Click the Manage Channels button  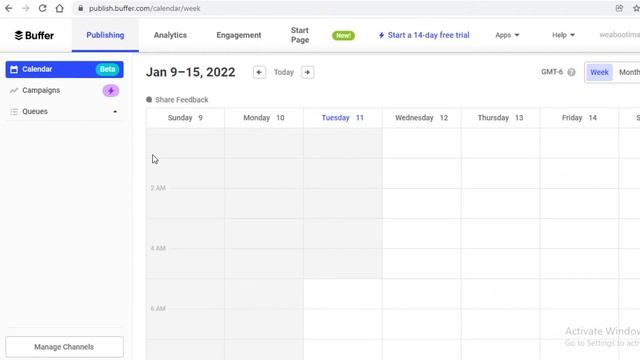[64, 347]
